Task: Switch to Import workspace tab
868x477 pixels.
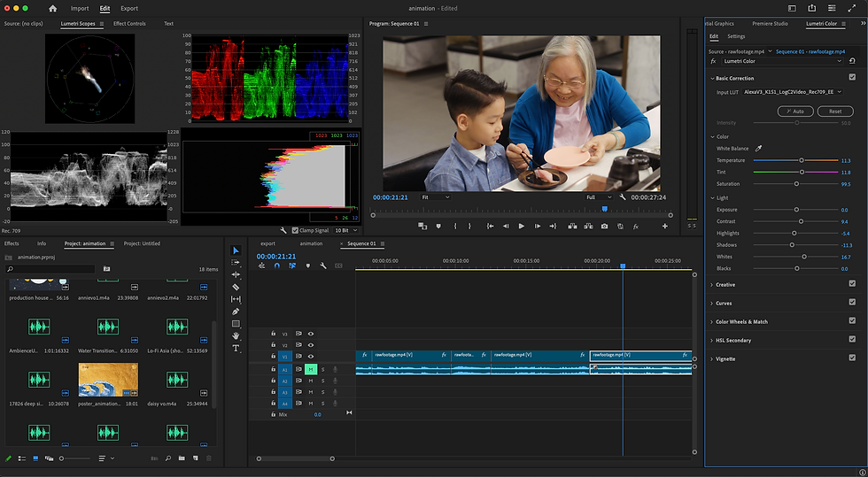Action: click(80, 8)
